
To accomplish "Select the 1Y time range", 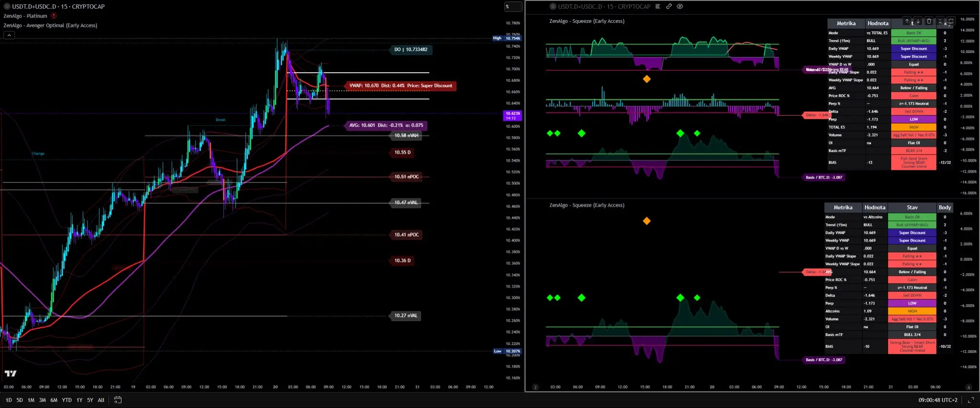I will (79, 400).
